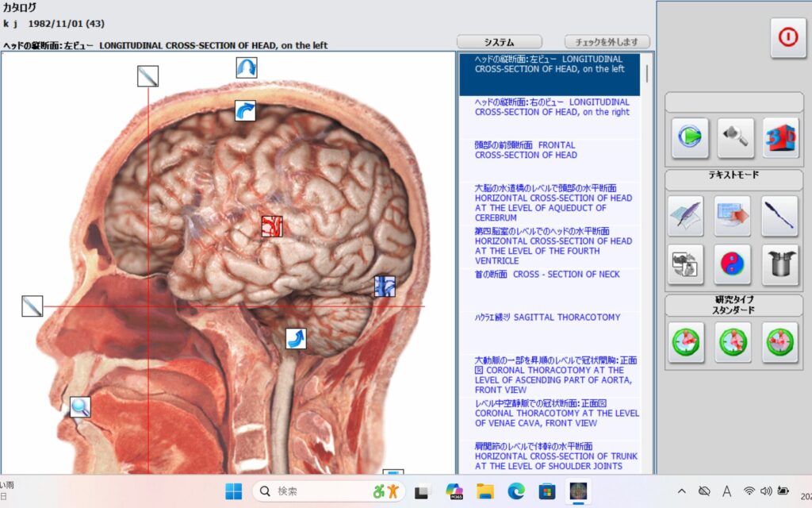Image resolution: width=812 pixels, height=508 pixels.
Task: Click the quill feather icon button
Action: click(x=686, y=217)
